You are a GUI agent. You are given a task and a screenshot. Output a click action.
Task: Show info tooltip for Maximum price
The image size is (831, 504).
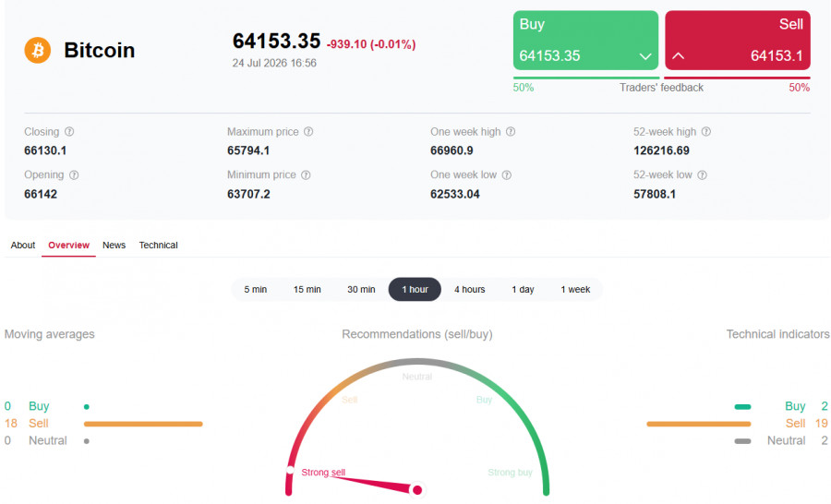point(308,131)
